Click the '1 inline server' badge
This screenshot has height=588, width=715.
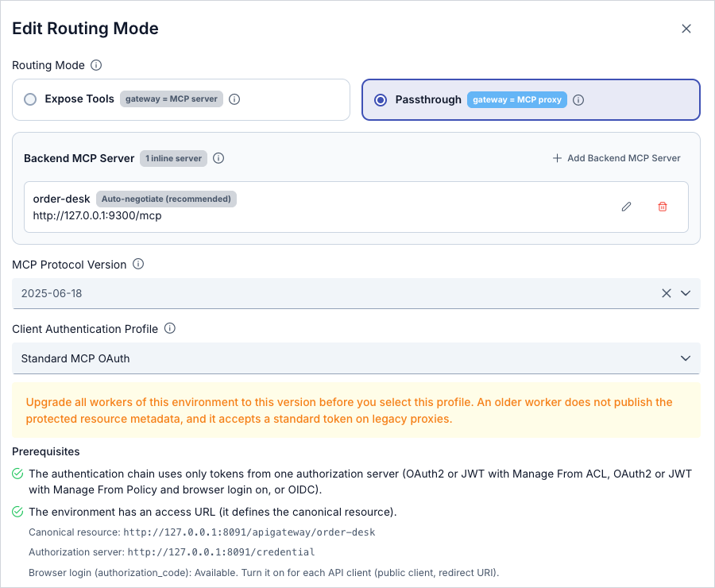tap(173, 158)
